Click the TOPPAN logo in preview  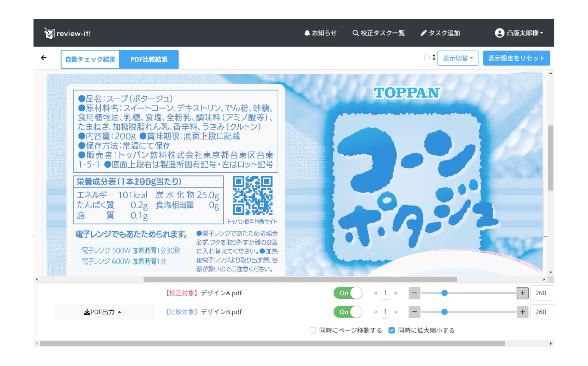point(407,93)
